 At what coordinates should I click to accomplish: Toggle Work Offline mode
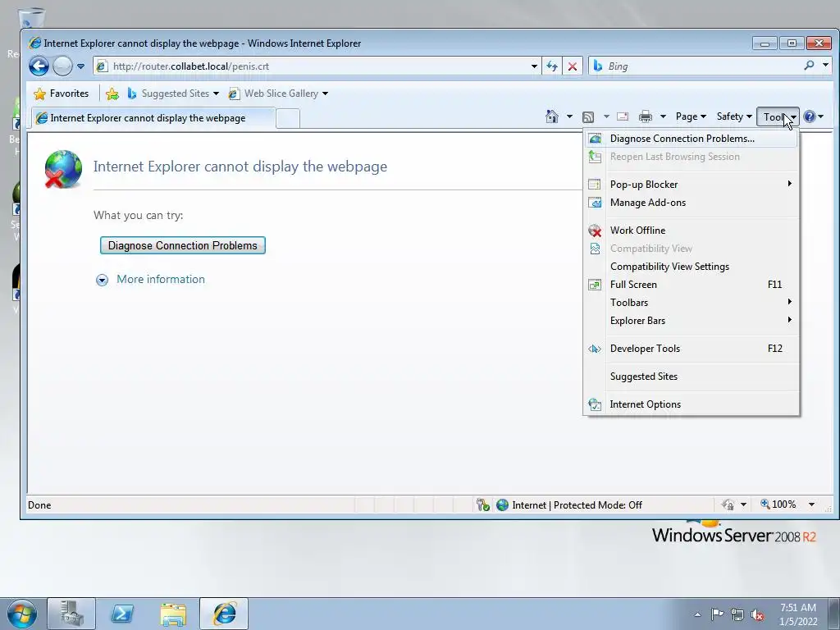[692, 231]
